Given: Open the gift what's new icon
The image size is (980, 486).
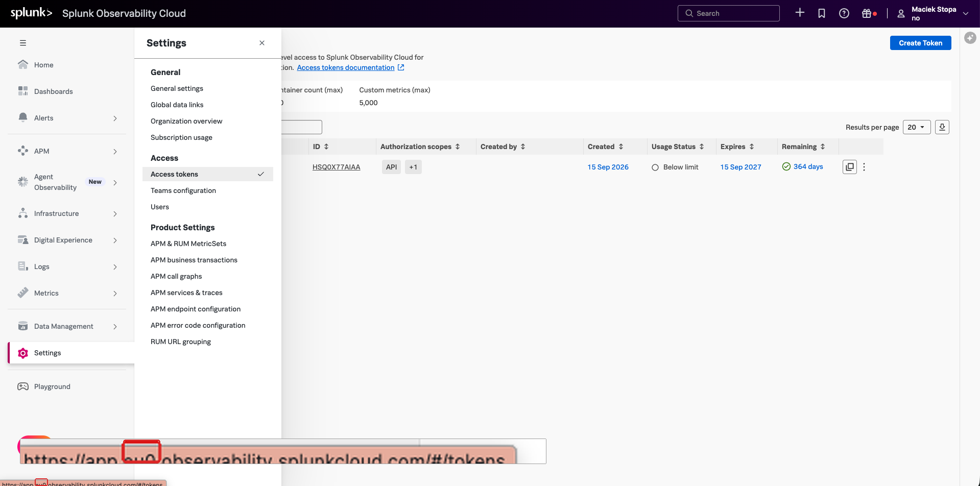Looking at the screenshot, I should (867, 13).
